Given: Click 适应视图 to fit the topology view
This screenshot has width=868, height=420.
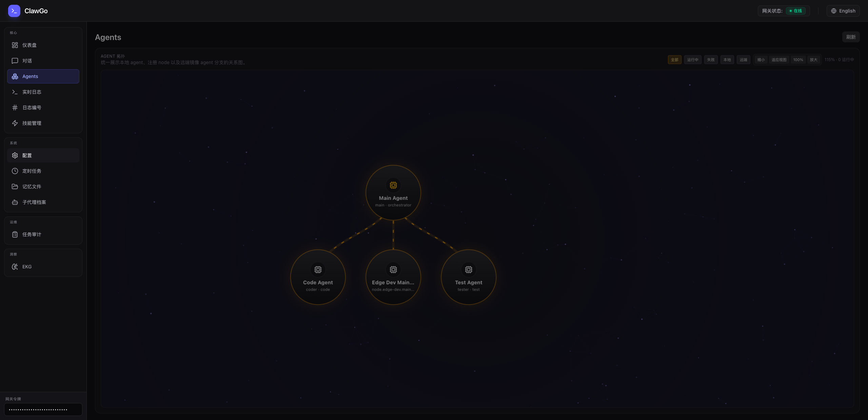Looking at the screenshot, I should click(779, 59).
